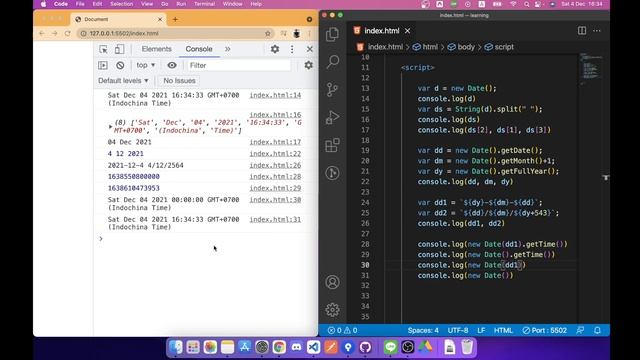Close the DevTools panel
Viewport: 640px width, 360px height.
point(309,49)
